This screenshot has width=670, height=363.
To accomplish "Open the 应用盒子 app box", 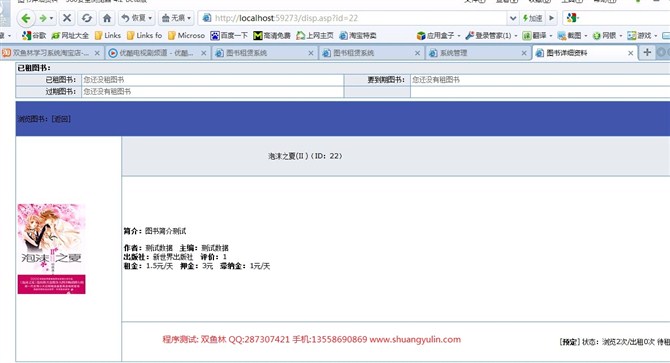I will click(436, 36).
